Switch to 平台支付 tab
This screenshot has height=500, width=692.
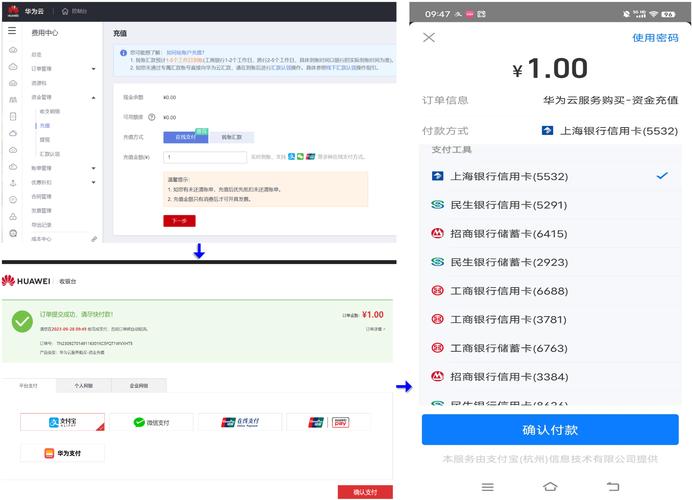(x=28, y=385)
